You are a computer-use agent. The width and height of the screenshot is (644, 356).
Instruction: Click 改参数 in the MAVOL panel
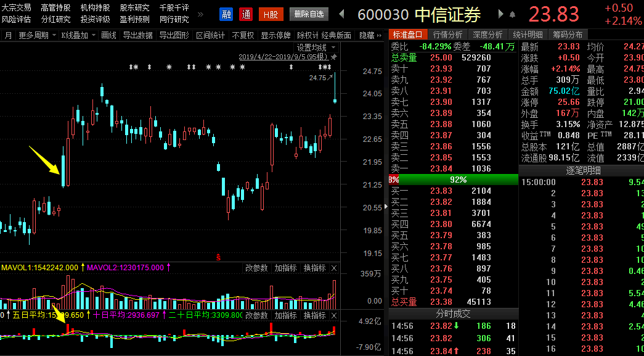click(x=256, y=268)
